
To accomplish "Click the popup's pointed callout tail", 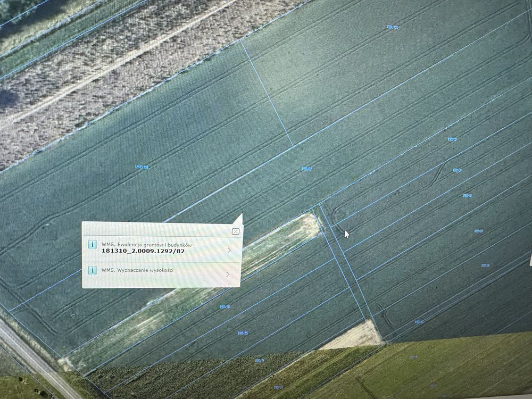I will [238, 219].
